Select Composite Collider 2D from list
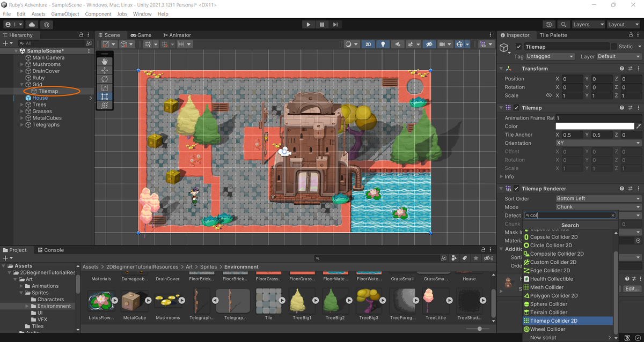Image resolution: width=644 pixels, height=342 pixels. pos(568,254)
